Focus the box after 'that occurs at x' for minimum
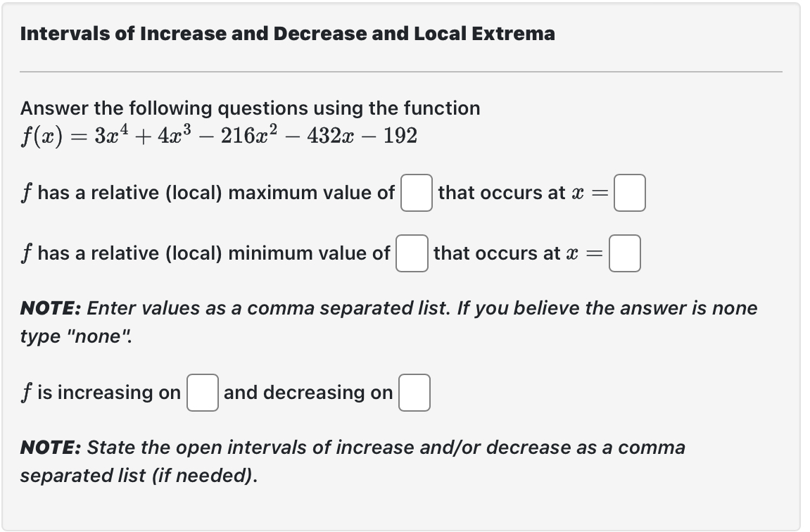Viewport: 810px width, 532px height. pos(625,254)
